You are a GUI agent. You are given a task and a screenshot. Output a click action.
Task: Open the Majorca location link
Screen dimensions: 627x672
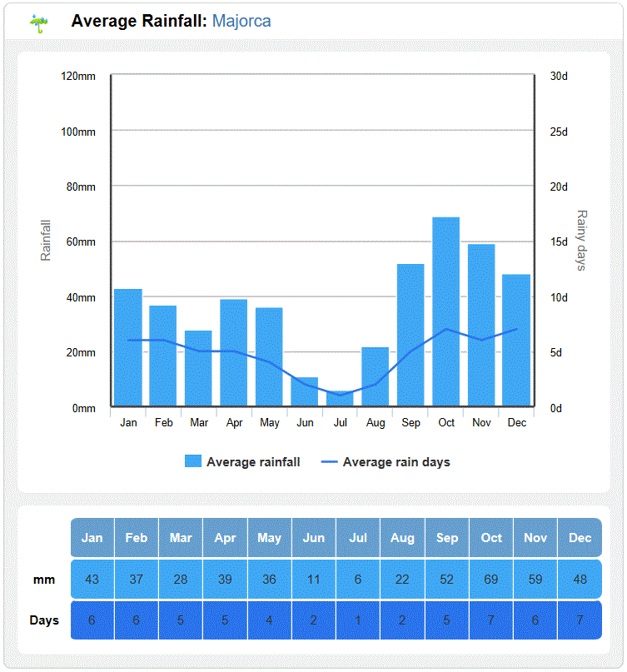pos(241,21)
